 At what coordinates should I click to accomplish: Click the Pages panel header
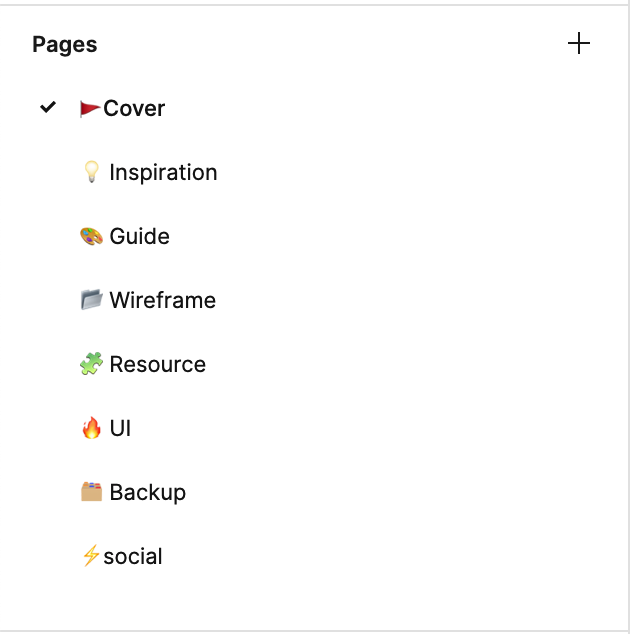(x=65, y=44)
